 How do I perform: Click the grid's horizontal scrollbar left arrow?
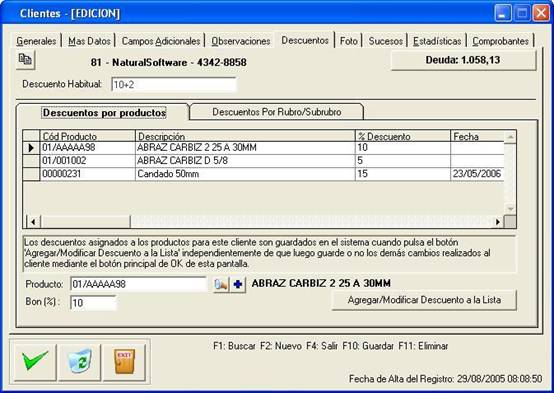tap(33, 222)
